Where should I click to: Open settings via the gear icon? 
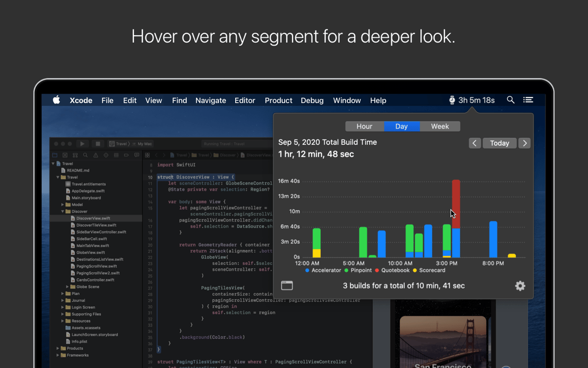click(520, 286)
